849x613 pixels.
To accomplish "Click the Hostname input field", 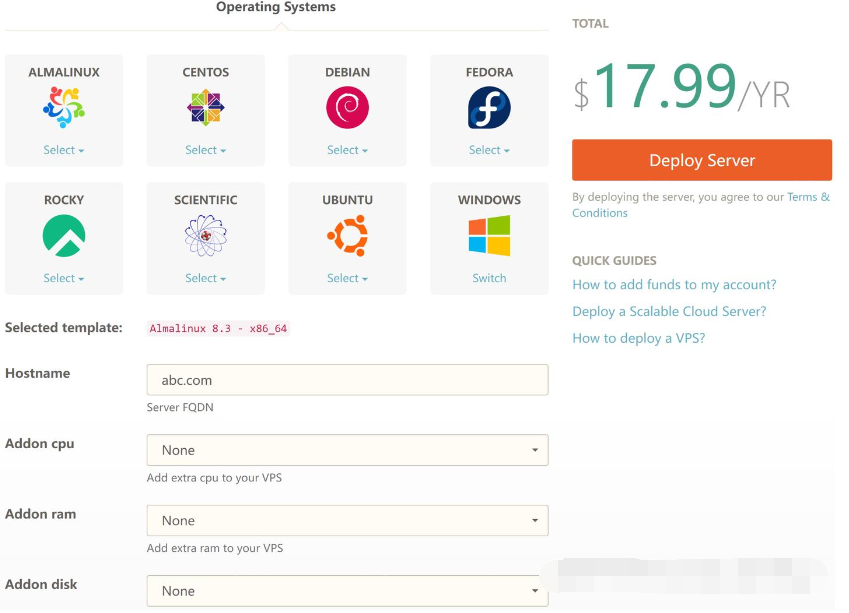I will (x=347, y=380).
